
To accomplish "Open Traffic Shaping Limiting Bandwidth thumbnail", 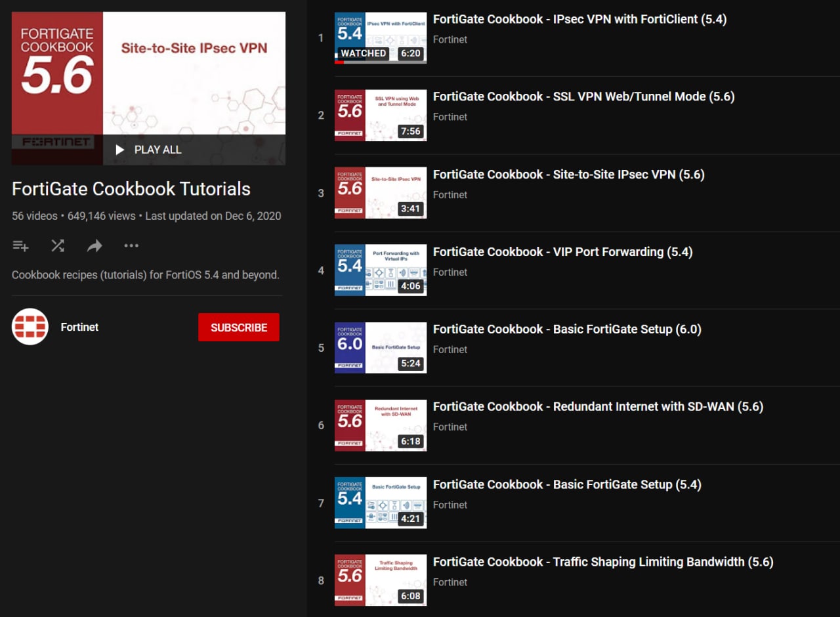I will pos(381,580).
